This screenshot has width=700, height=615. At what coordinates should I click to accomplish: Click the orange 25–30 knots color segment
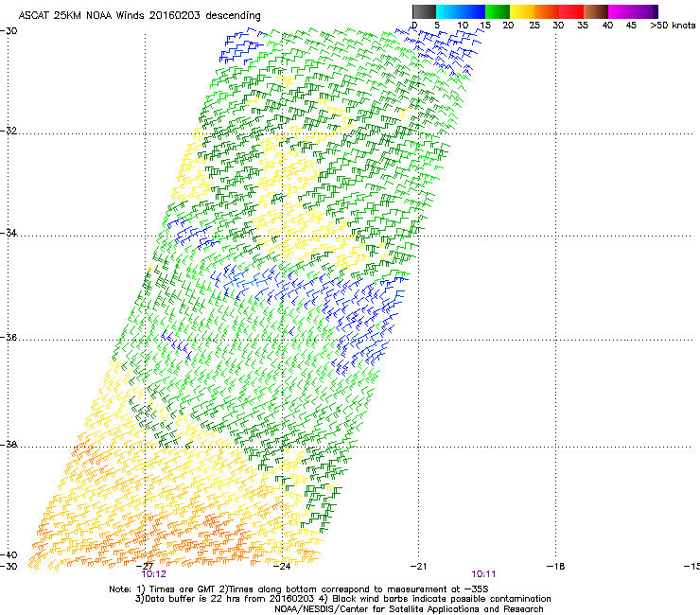coord(547,11)
